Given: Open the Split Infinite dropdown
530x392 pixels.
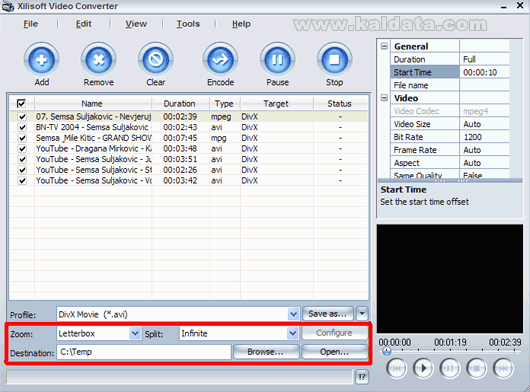Looking at the screenshot, I should [292, 334].
